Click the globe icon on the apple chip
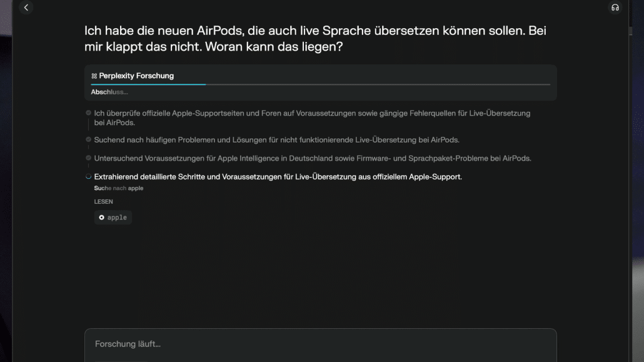Viewport: 644px width, 362px height. [103, 218]
